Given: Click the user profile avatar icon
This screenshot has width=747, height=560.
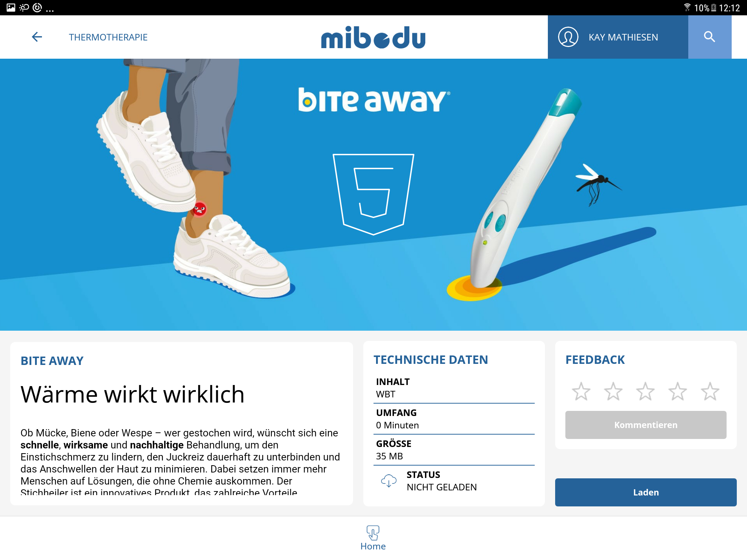Looking at the screenshot, I should point(568,37).
